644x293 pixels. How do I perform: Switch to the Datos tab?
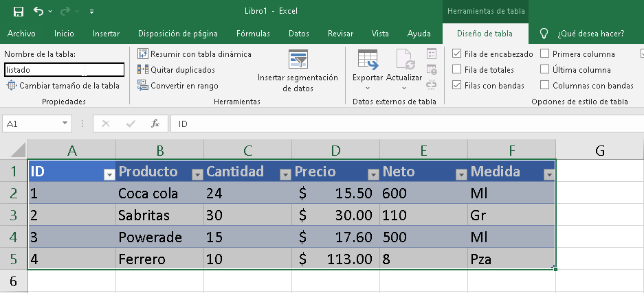pos(298,34)
